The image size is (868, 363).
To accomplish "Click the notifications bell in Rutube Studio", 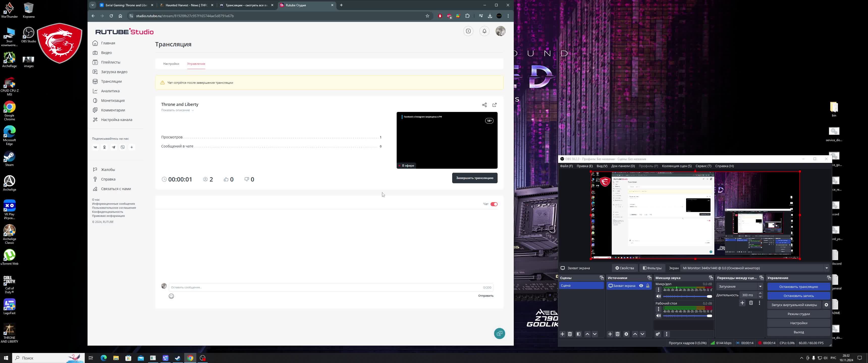I will (x=484, y=31).
